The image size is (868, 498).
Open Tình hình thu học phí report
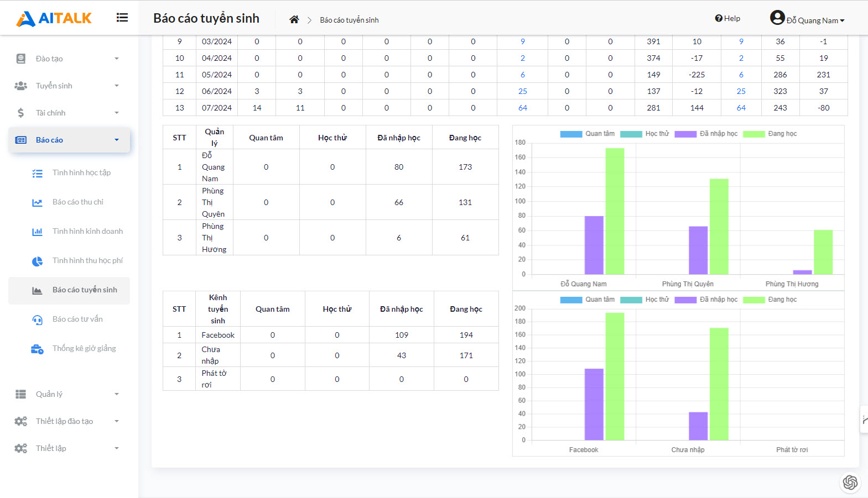[x=87, y=260]
